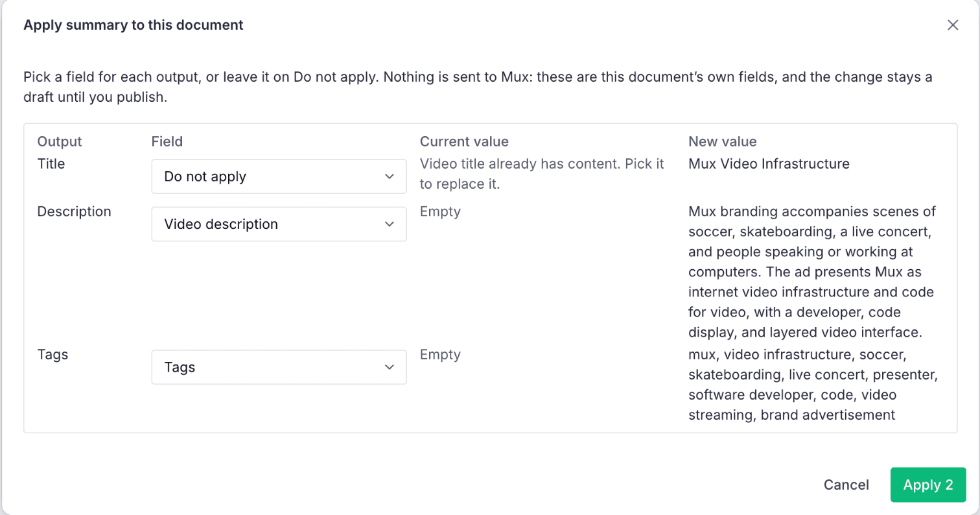Click the 'Tags' output label
Viewport: 980px width, 515px height.
[52, 355]
